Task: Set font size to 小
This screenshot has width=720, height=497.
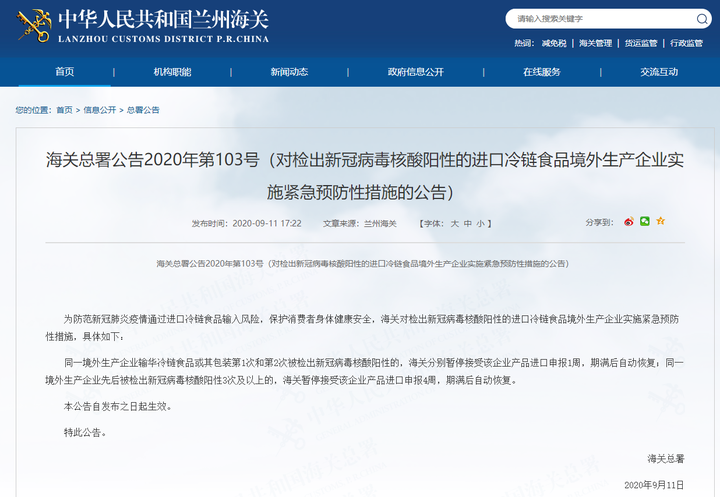Action: 480,224
